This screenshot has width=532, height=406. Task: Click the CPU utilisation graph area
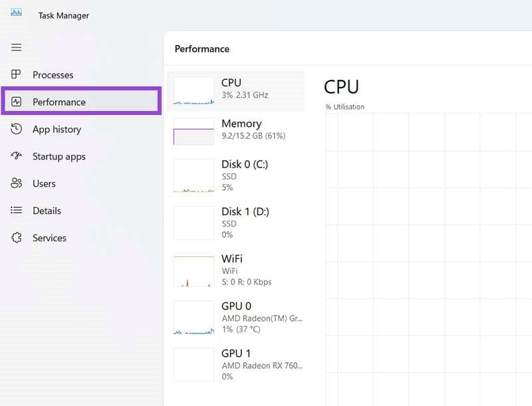428,260
